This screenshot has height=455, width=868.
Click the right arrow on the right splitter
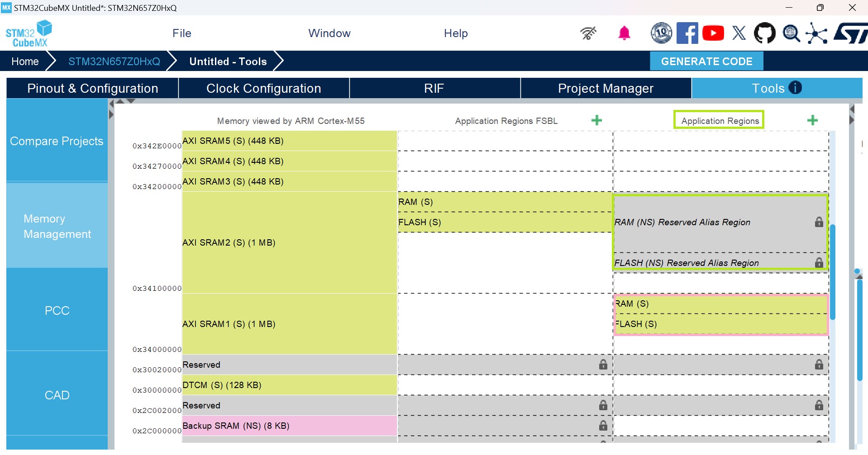852,120
